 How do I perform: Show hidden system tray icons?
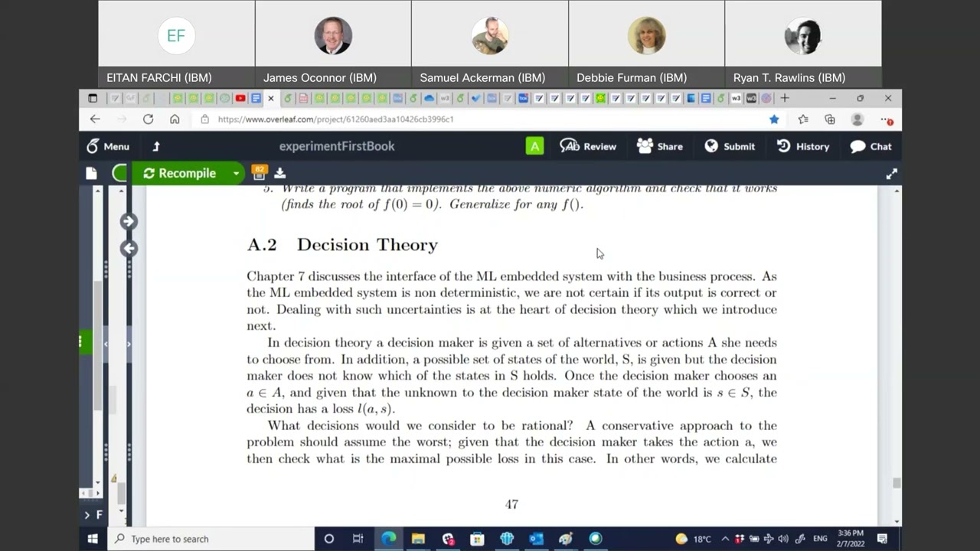tap(725, 539)
